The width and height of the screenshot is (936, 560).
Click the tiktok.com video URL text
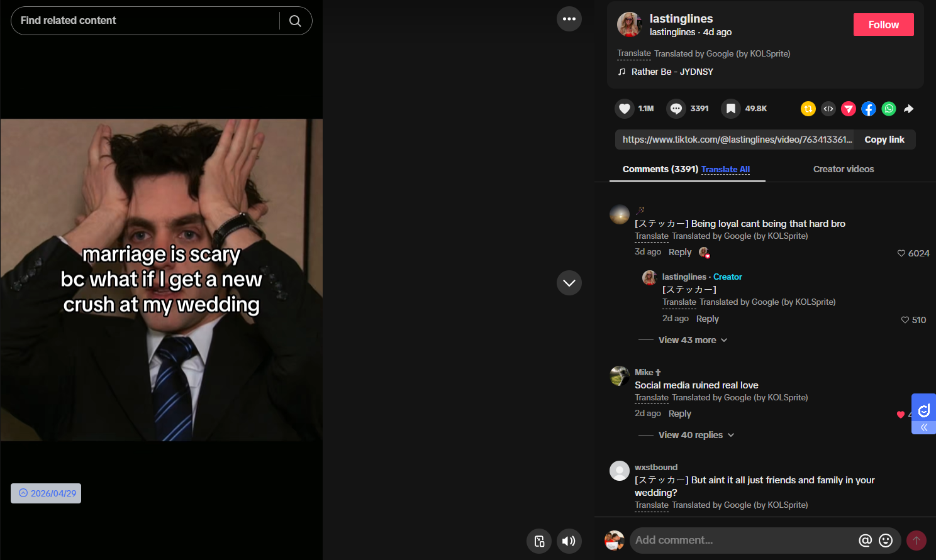tap(737, 140)
